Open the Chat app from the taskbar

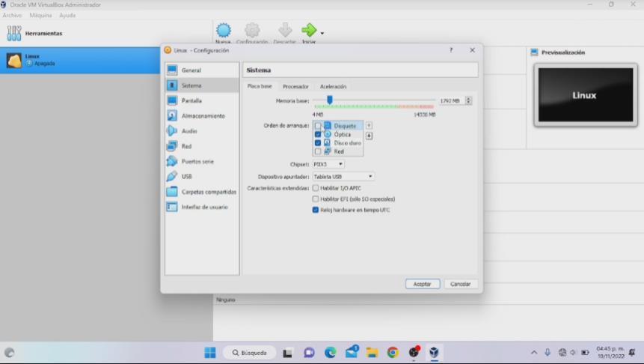point(309,353)
